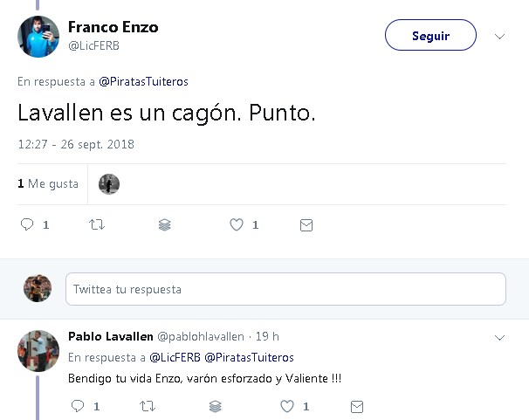Screen dimensions: 529x420
Task: Click avatar of user who liked tweet
Action: pos(109,184)
